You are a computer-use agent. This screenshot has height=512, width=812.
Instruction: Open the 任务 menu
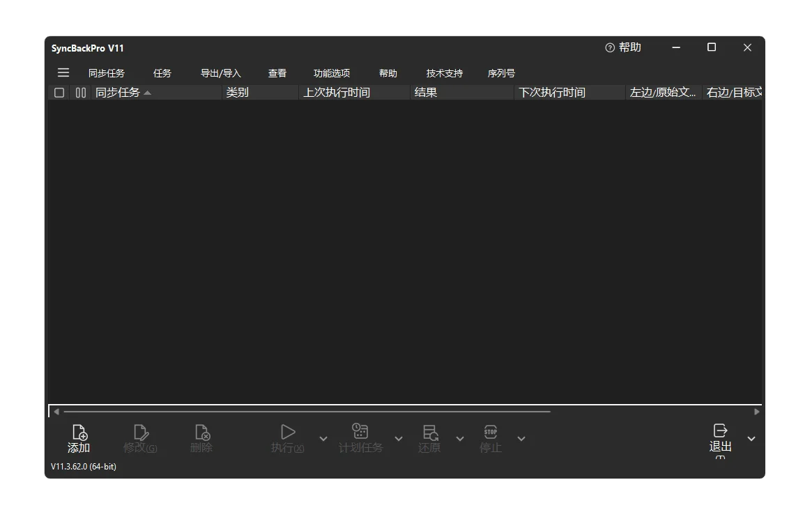[x=162, y=74]
